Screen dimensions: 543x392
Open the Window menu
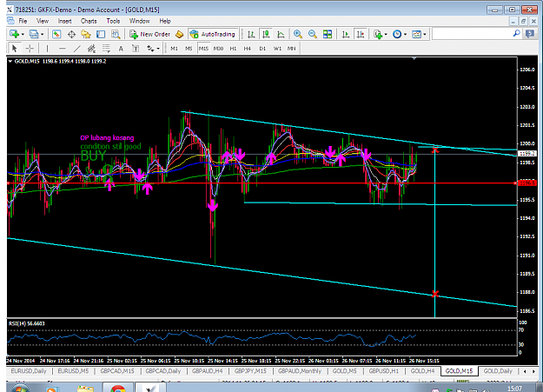(x=140, y=21)
